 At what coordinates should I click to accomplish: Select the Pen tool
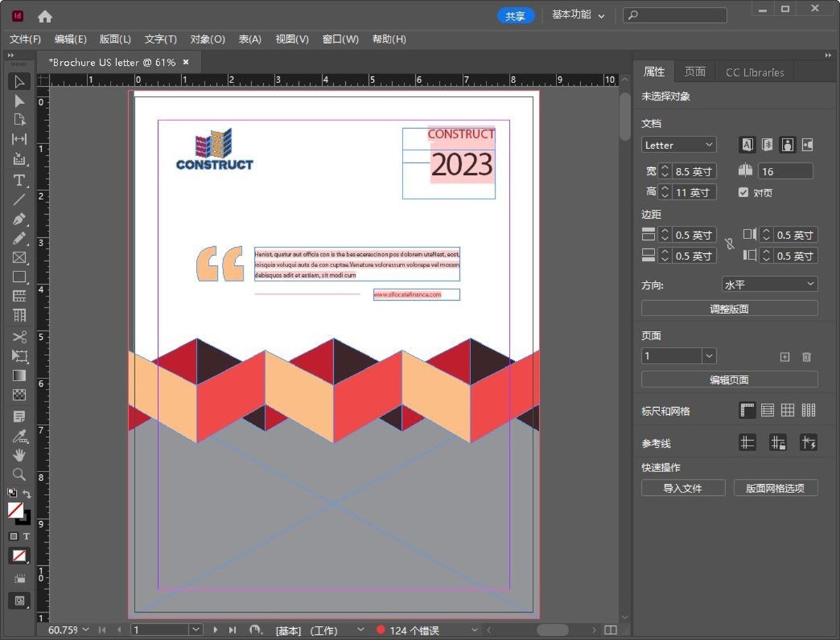point(20,219)
